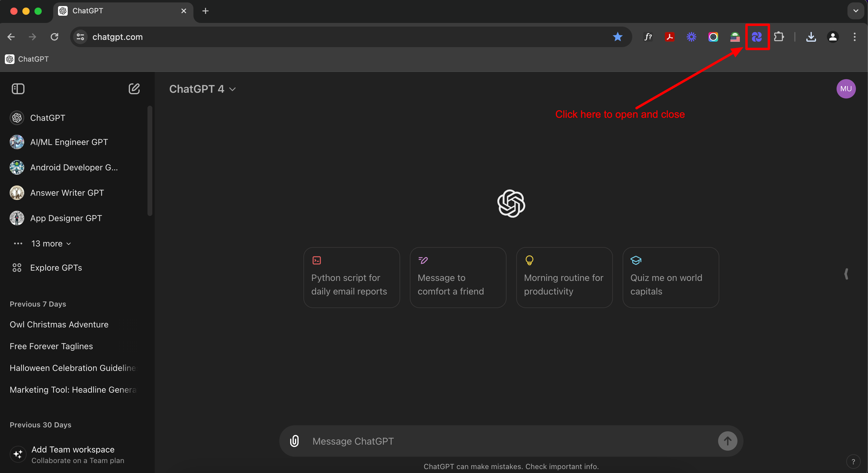Viewport: 868px width, 473px height.
Task: Open the Owl Christmas Adventure chat
Action: pyautogui.click(x=59, y=324)
